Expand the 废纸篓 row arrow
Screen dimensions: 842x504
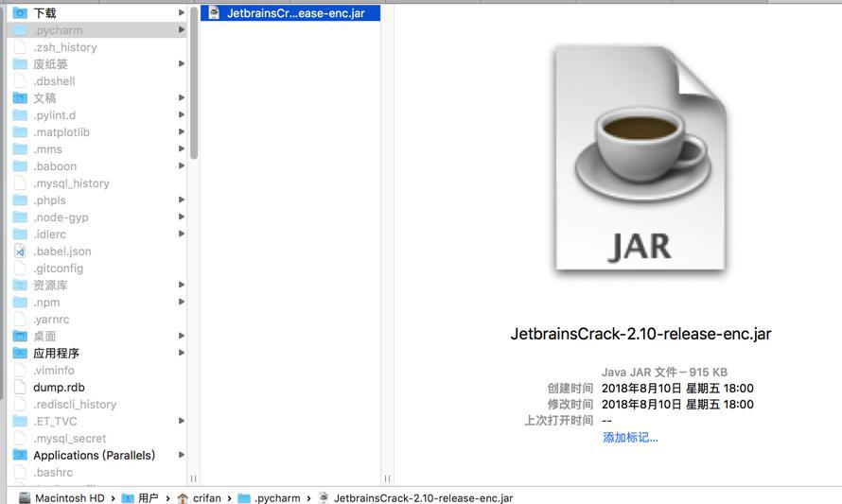click(182, 63)
